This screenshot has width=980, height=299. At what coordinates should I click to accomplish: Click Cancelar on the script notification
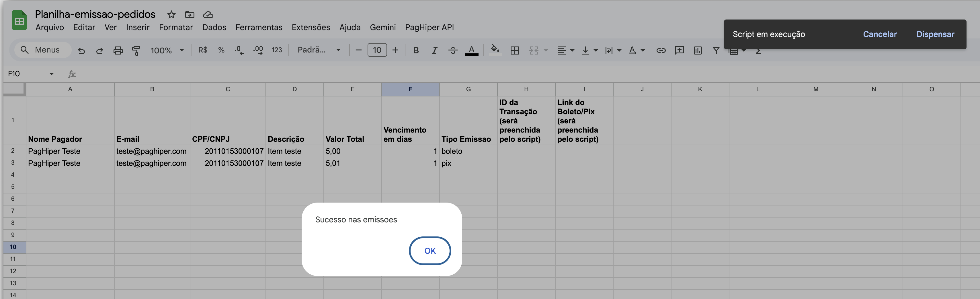click(880, 34)
